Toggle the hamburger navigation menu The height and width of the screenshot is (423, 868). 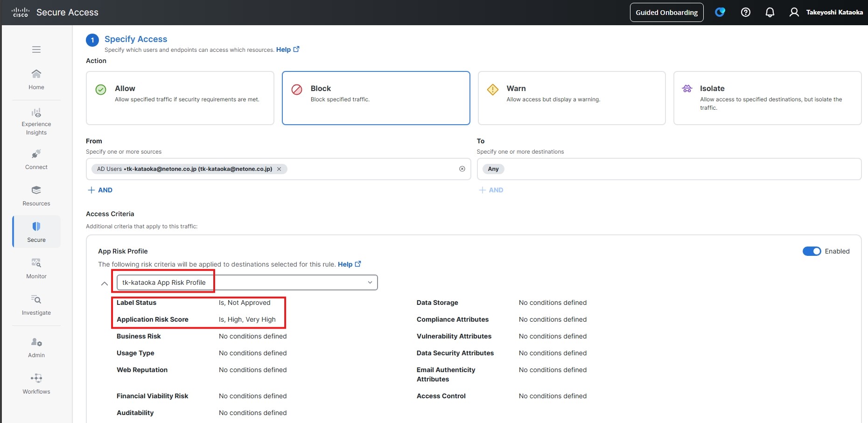(x=36, y=49)
